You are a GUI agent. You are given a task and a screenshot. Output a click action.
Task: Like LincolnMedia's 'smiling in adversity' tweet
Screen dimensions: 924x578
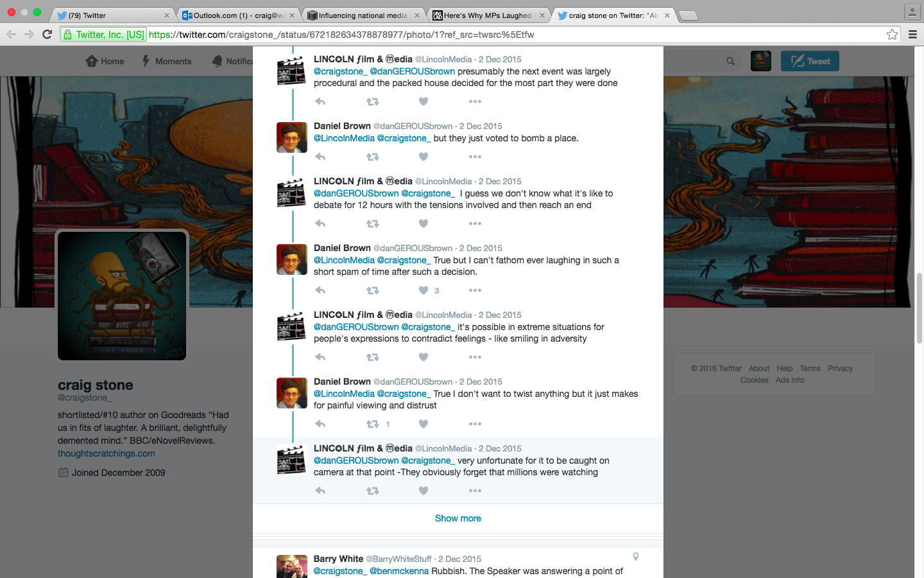click(424, 357)
